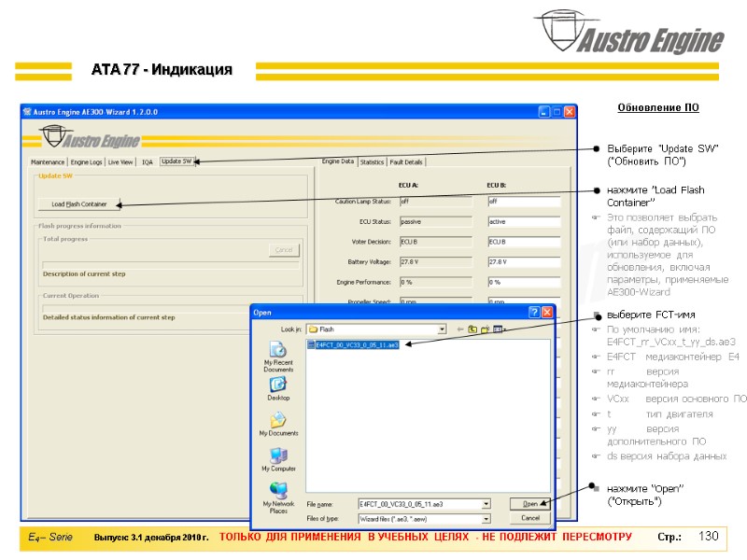747x560 pixels.
Task: Click the Total progress bar
Action: click(171, 265)
